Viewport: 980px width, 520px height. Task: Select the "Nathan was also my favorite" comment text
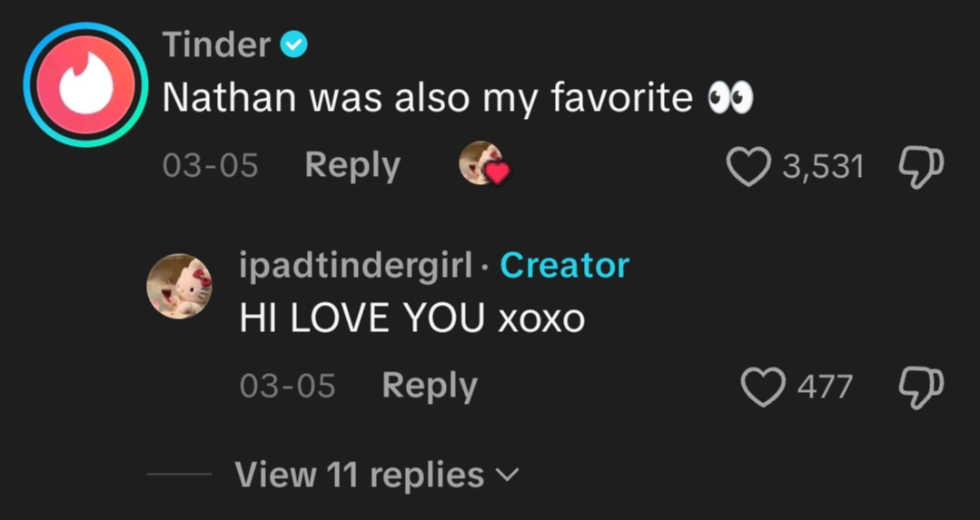pos(428,99)
